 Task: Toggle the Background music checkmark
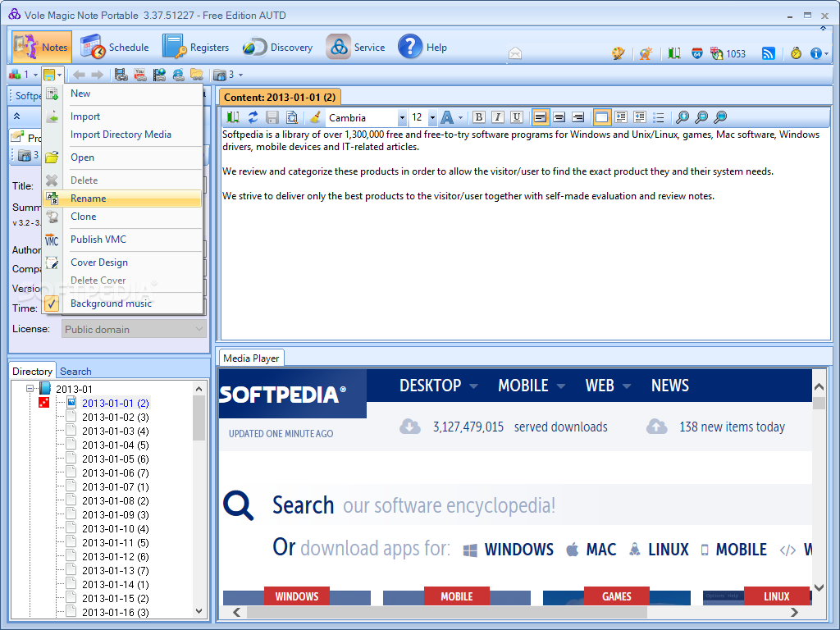(52, 304)
